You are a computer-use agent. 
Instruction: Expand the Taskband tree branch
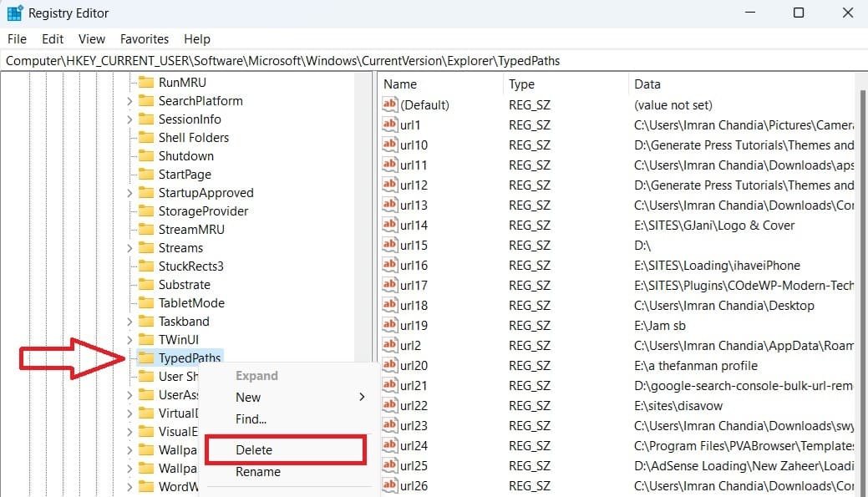129,322
